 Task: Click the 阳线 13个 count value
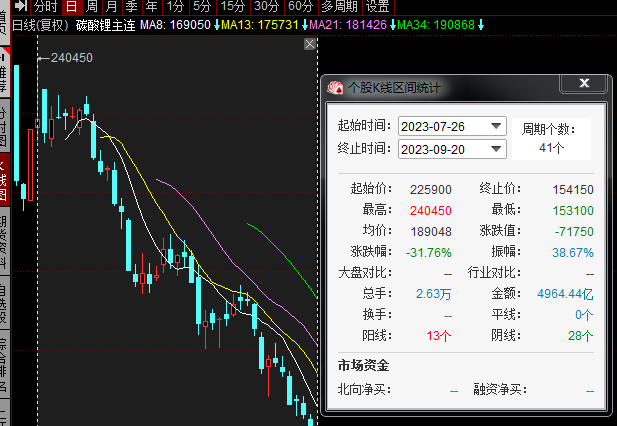tap(439, 335)
